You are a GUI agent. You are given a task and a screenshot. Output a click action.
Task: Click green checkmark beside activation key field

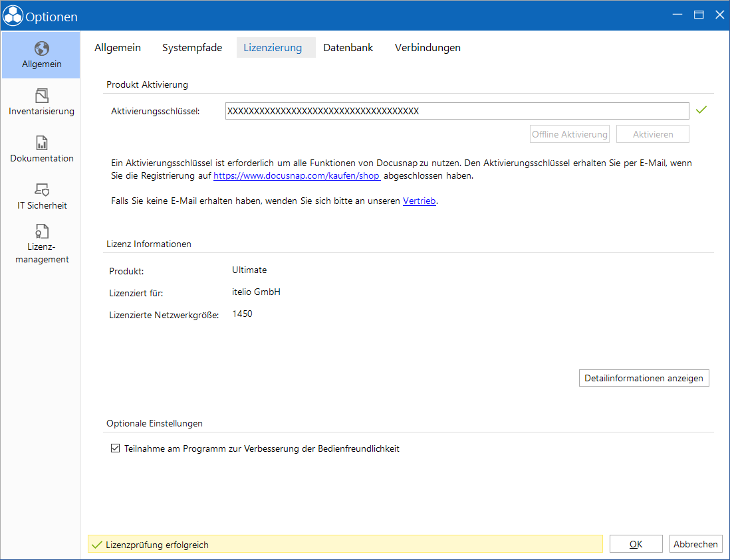(x=701, y=110)
